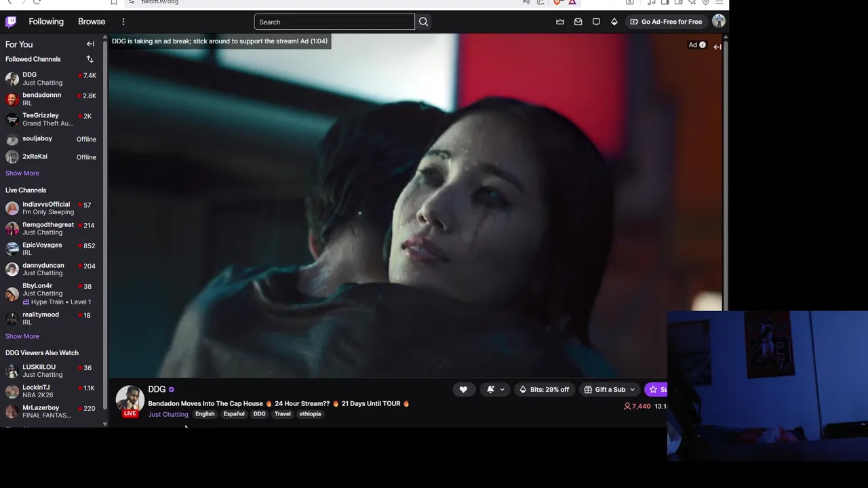Screen dimensions: 868x488
Task: Click the Get Bits diamond icon in top bar
Action: coord(614,22)
